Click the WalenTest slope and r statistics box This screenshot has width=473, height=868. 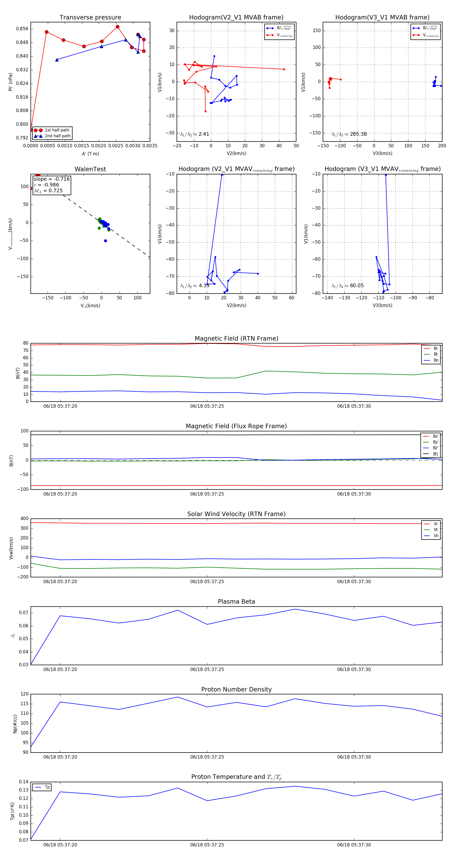click(x=52, y=185)
